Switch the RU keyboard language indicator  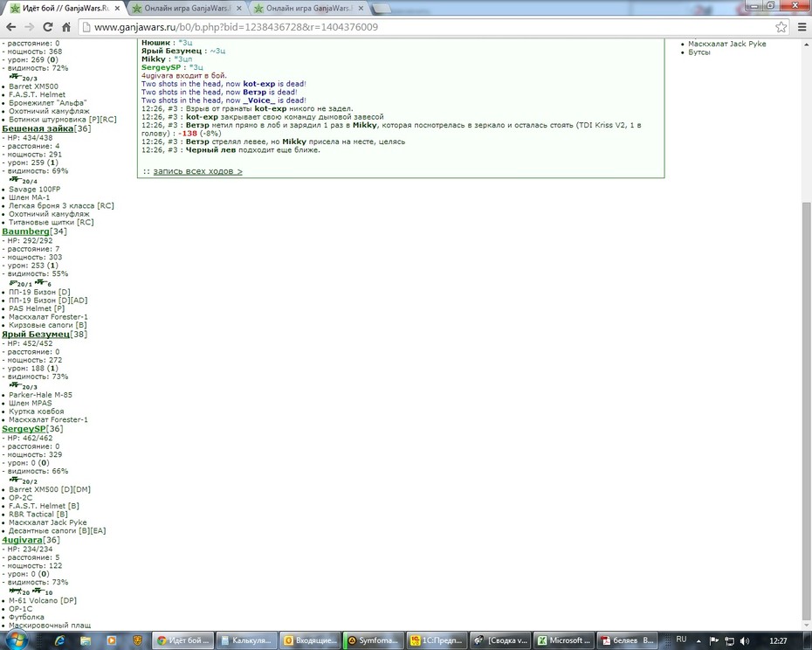coord(682,640)
